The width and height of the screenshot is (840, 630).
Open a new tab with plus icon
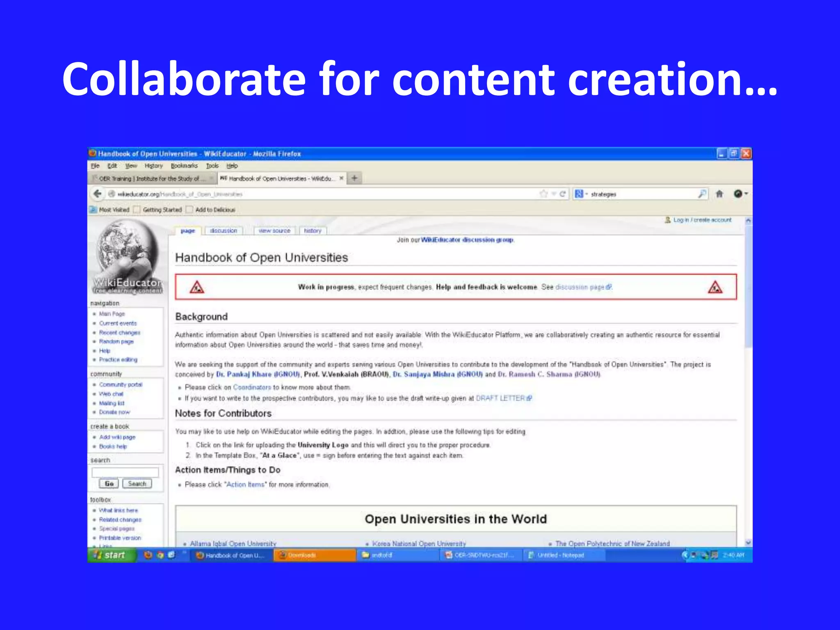click(x=354, y=178)
